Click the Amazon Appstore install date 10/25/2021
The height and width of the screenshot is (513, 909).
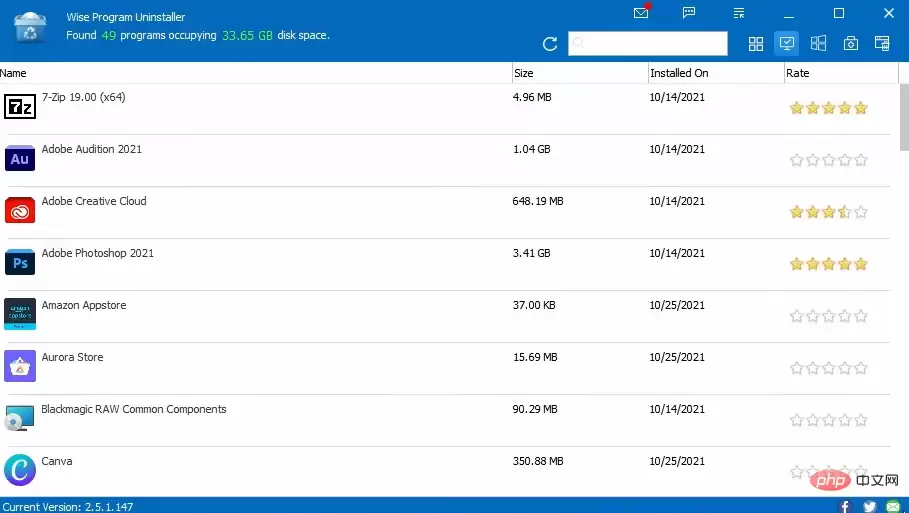677,305
